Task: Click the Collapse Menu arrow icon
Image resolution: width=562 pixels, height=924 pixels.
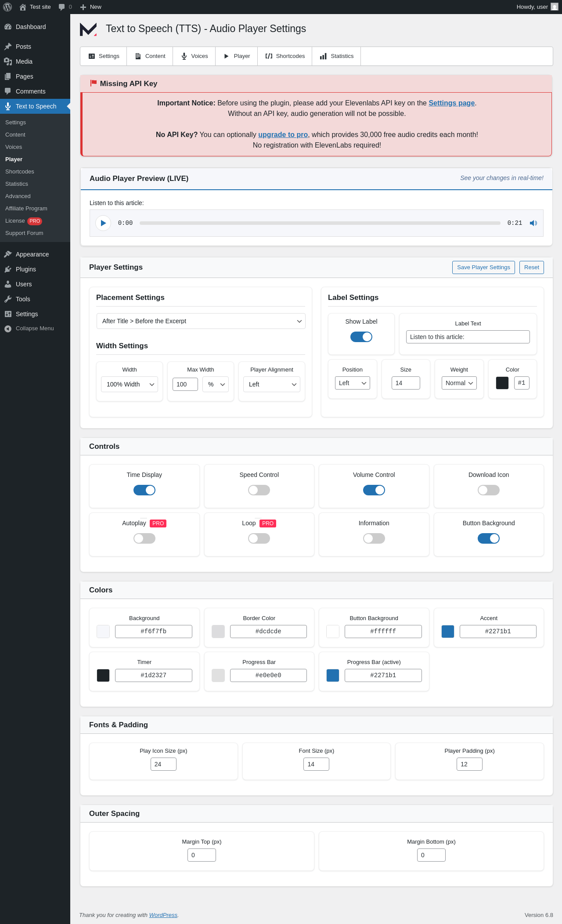Action: coord(8,328)
